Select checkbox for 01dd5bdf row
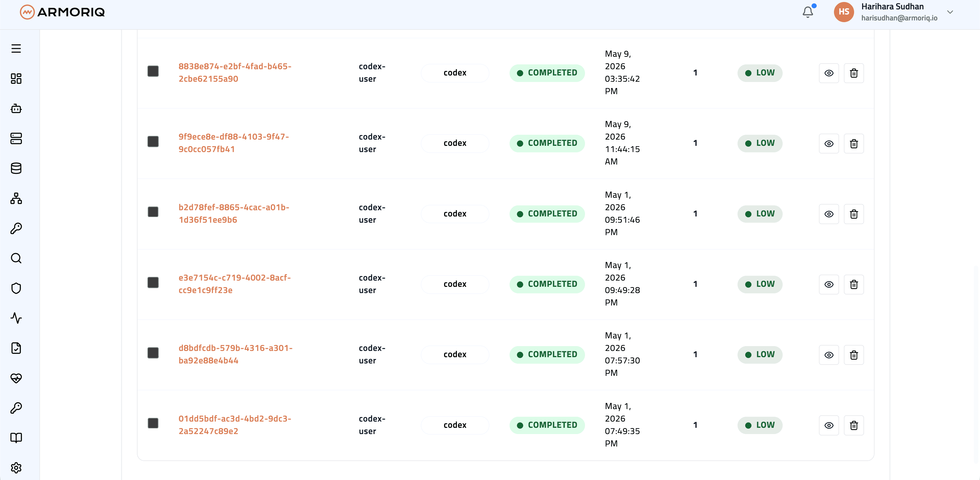Screen dimensions: 980x480 click(153, 423)
